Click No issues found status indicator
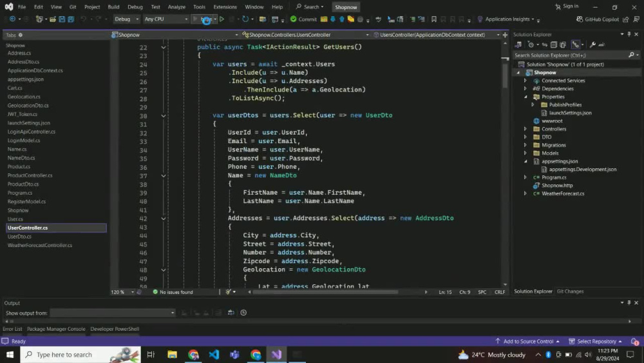 tap(173, 292)
